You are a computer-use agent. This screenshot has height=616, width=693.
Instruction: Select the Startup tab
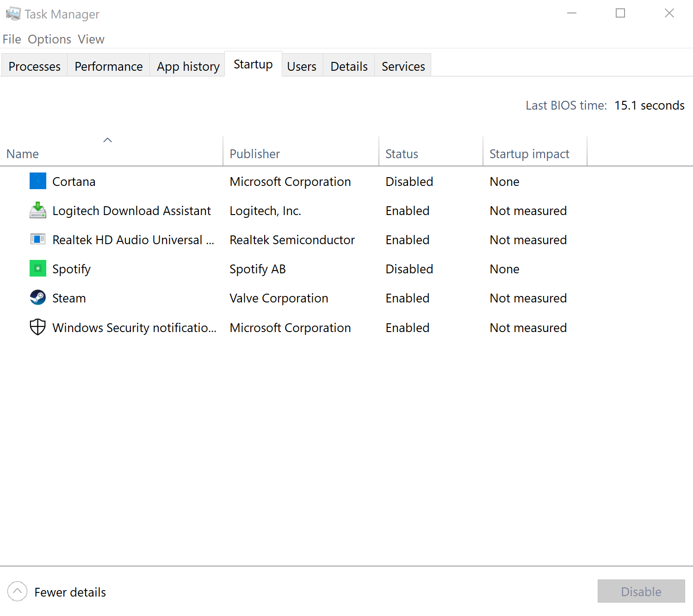pyautogui.click(x=253, y=64)
